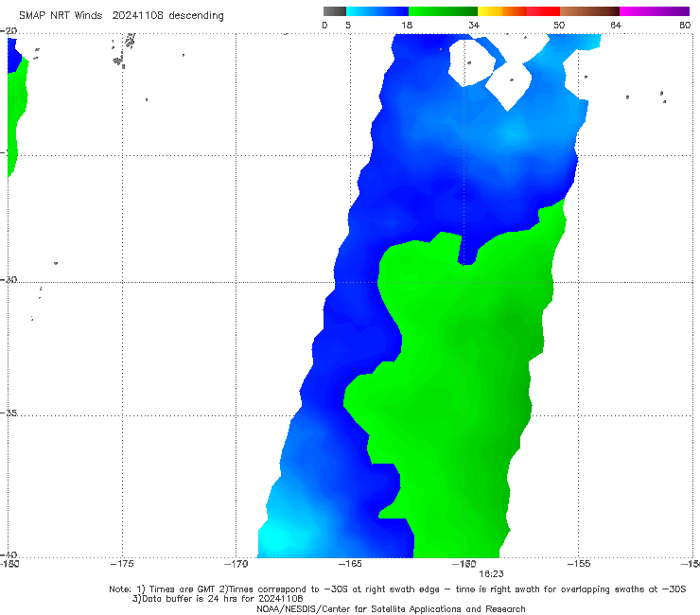Click the longitude label '-155'

(x=579, y=564)
